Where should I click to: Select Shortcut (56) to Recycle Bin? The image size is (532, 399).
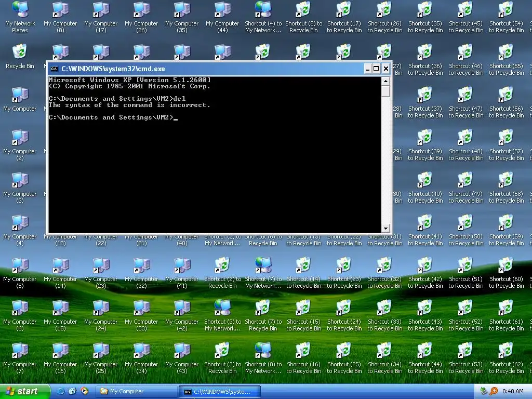click(x=506, y=102)
